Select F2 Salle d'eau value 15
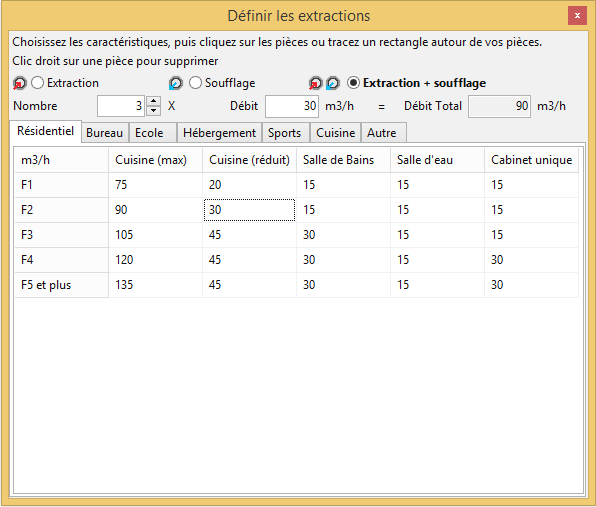 click(437, 210)
